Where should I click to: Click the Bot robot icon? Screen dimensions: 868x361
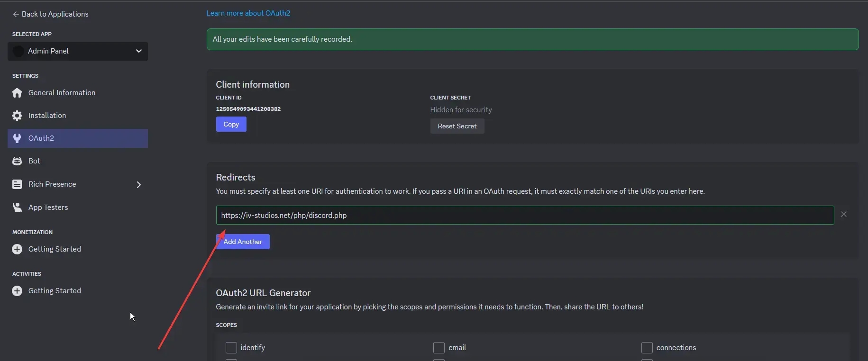coord(17,161)
